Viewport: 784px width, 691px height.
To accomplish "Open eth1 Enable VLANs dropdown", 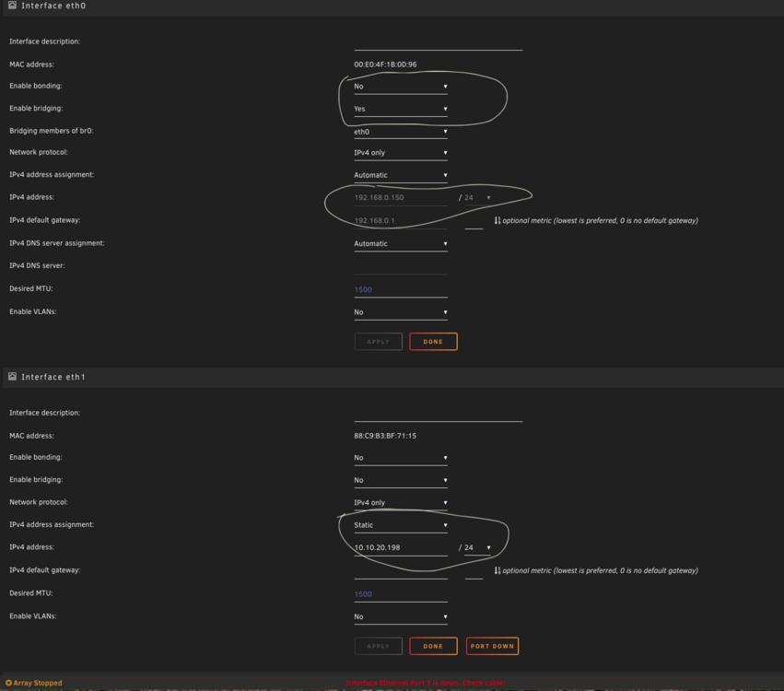I will coord(401,617).
